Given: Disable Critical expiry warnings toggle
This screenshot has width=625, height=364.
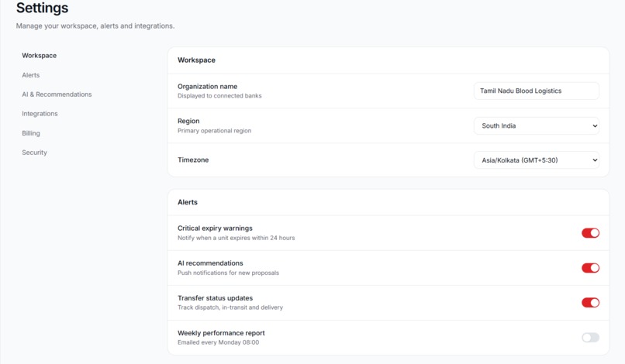Looking at the screenshot, I should (590, 233).
